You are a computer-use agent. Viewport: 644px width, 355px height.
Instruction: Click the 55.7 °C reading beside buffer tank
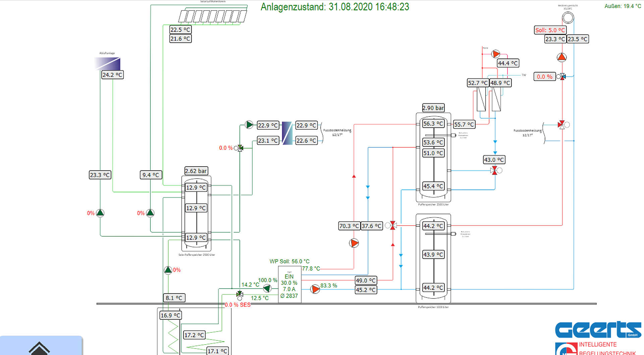pyautogui.click(x=464, y=124)
